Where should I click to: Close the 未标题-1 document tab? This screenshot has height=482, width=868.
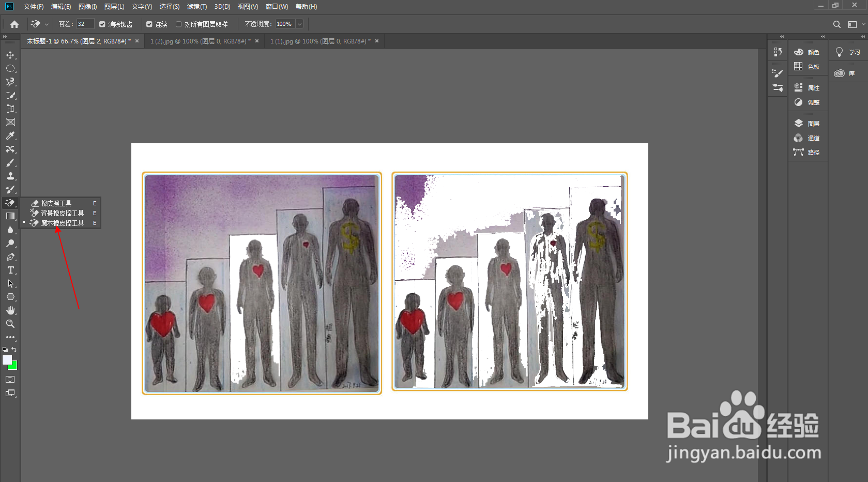137,41
